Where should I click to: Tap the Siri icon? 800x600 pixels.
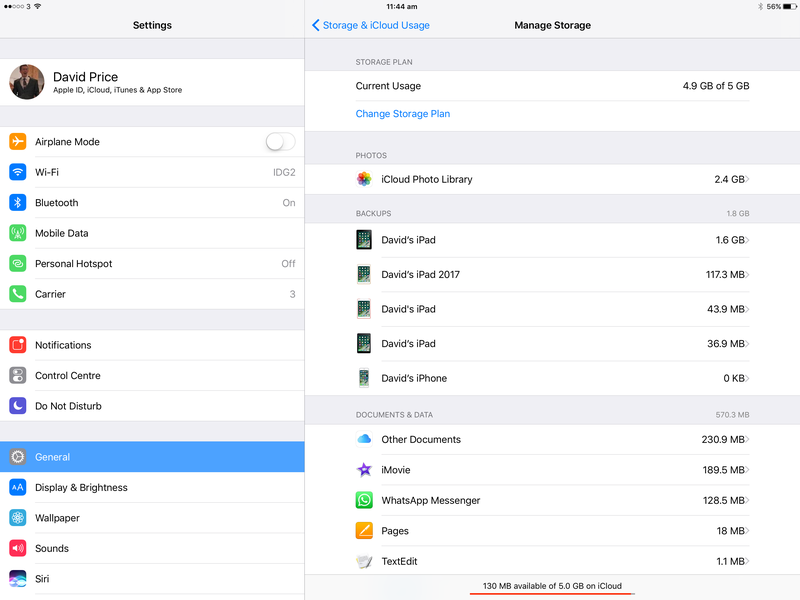(18, 579)
